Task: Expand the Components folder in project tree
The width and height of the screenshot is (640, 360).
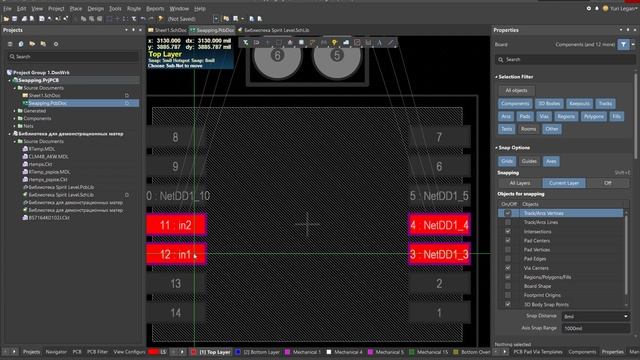Action: coord(15,118)
